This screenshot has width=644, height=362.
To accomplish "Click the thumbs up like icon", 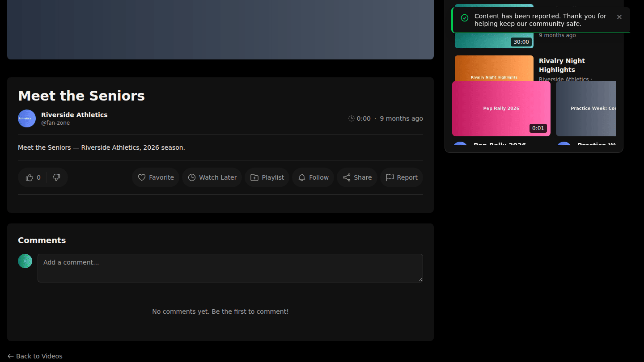I will coord(30,177).
